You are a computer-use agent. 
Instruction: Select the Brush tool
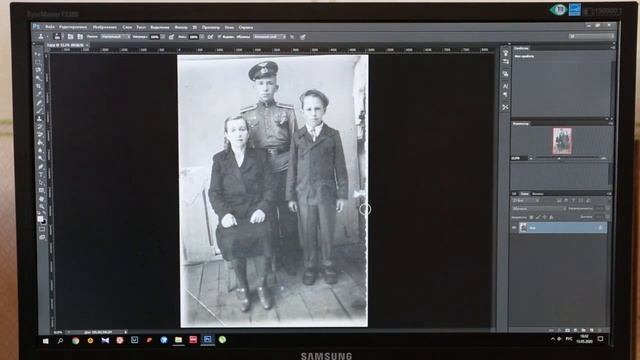[40, 111]
